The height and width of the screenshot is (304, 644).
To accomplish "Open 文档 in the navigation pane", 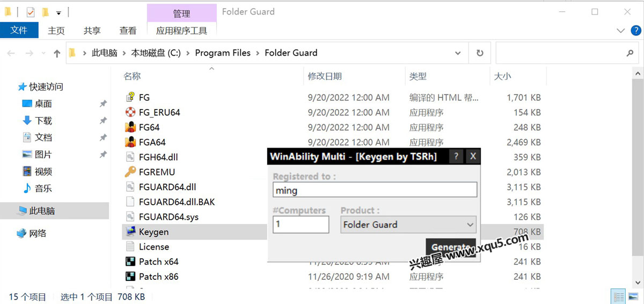I will (43, 137).
